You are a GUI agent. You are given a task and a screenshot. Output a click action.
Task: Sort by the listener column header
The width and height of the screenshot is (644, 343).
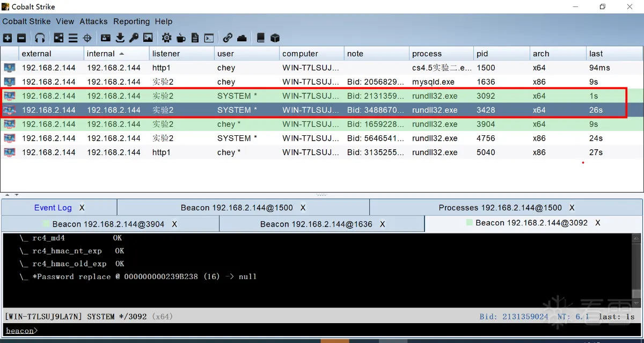[x=181, y=54]
